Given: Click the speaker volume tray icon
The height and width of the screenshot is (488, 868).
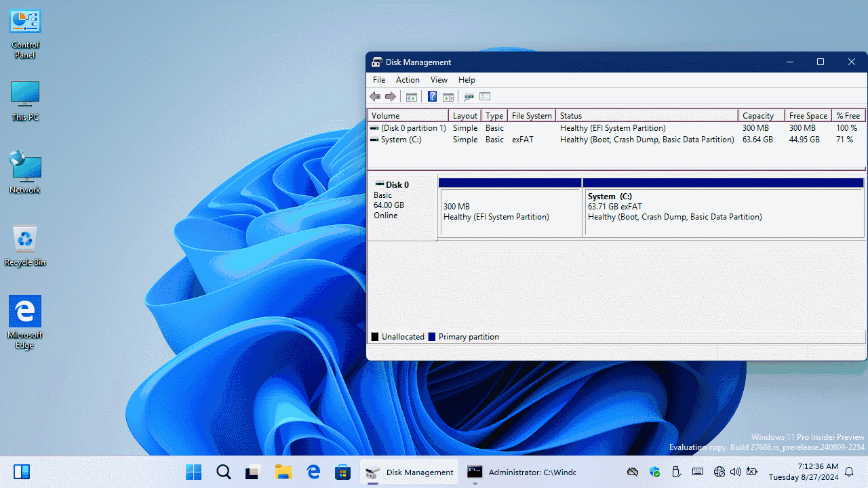Looking at the screenshot, I should coord(736,472).
